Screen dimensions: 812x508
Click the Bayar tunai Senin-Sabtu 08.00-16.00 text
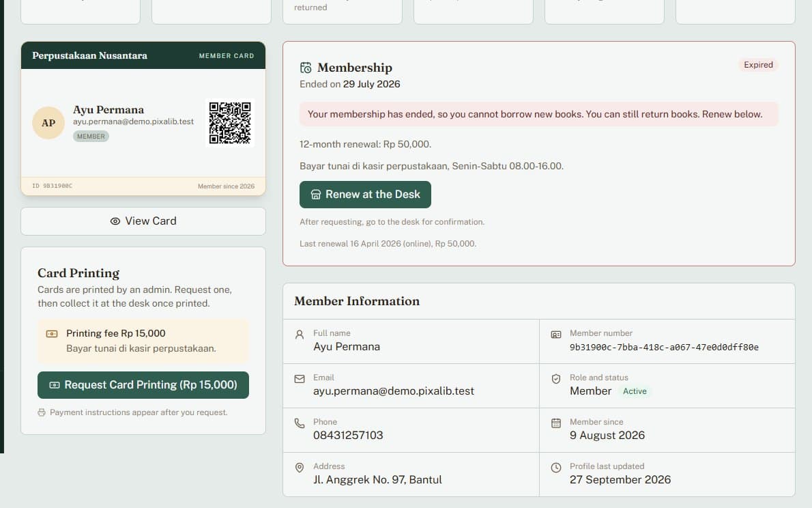click(431, 167)
